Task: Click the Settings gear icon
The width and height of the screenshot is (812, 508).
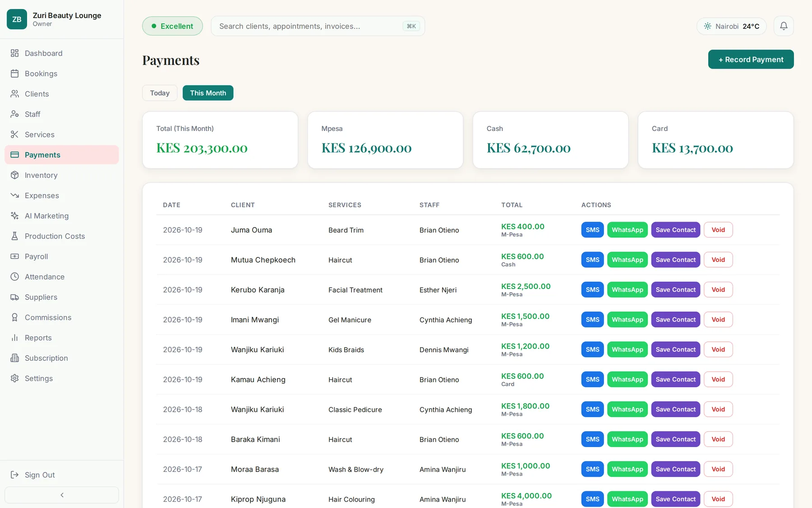Action: coord(15,378)
